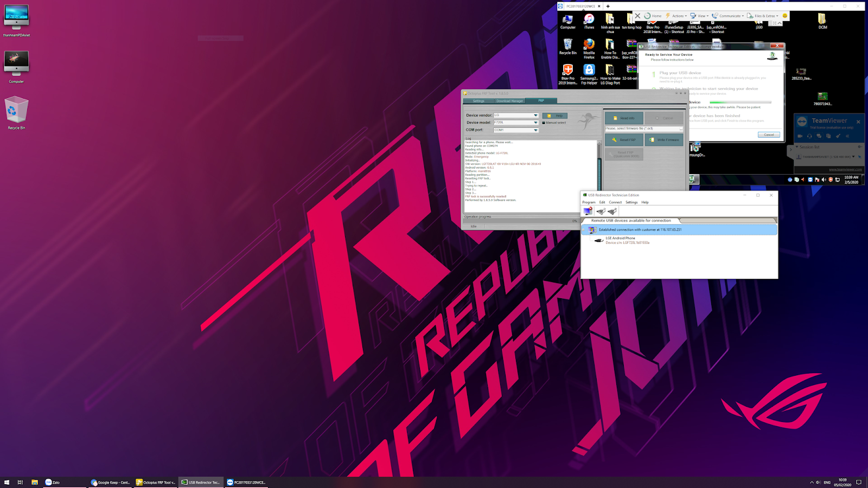Click the firmware file path input field
The image size is (868, 488).
642,129
